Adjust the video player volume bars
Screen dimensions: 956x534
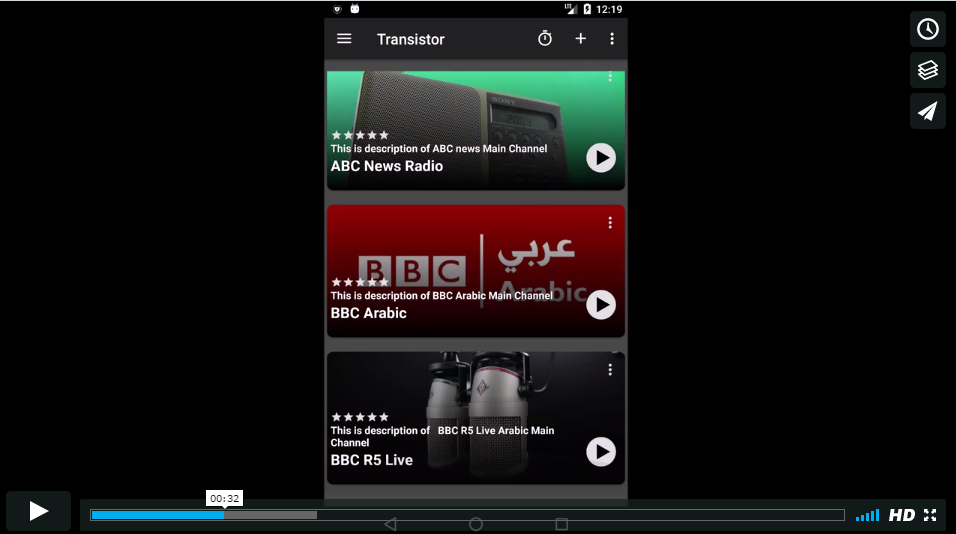pos(867,516)
